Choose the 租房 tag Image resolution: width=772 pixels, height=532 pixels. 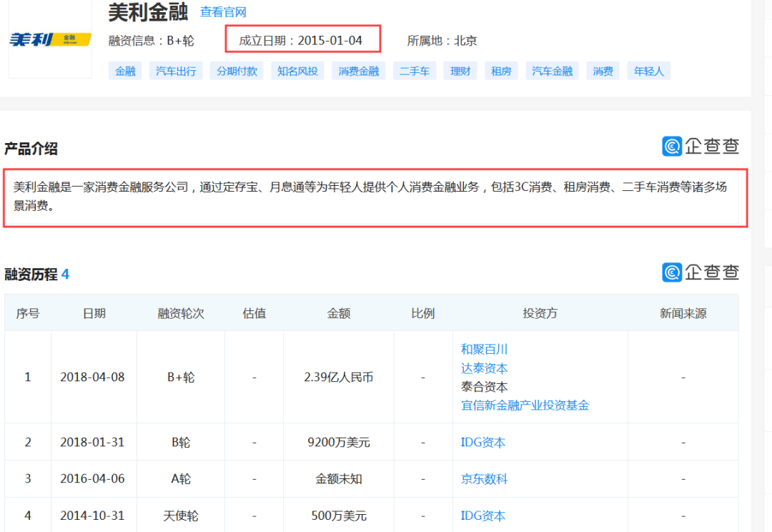click(x=501, y=71)
